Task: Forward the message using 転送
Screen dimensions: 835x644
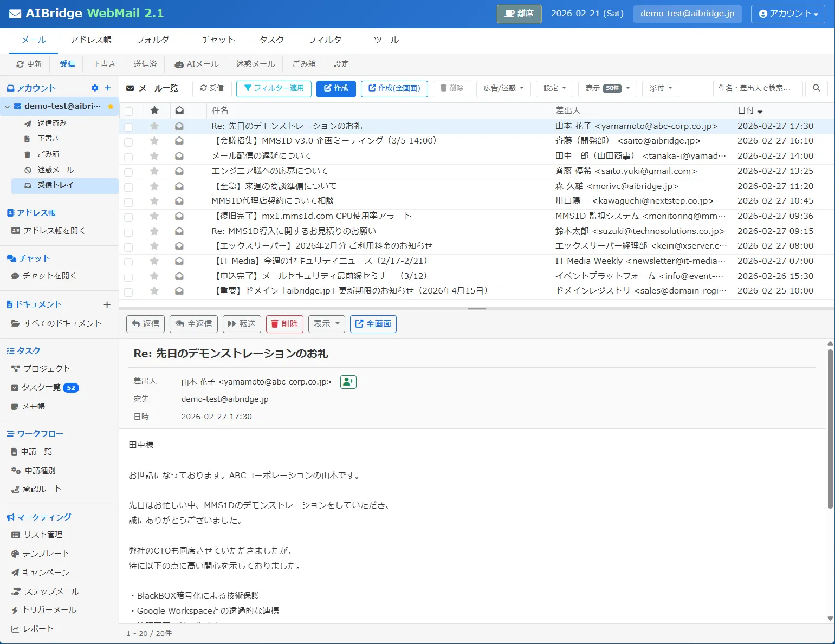Action: pyautogui.click(x=242, y=324)
